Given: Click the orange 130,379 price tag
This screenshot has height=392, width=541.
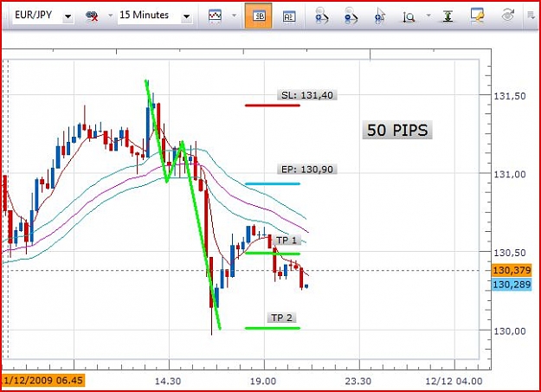Looking at the screenshot, I should pyautogui.click(x=512, y=270).
